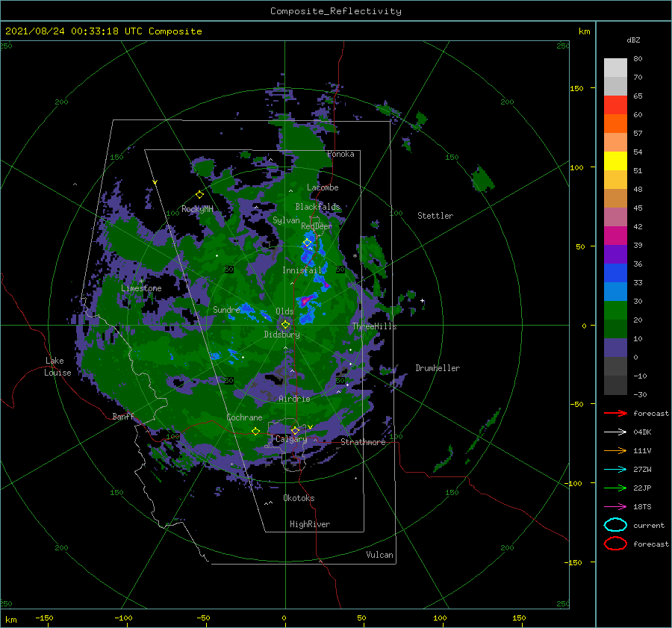Click the red 60-65 dBZ swatch
672x628 pixels.
pos(615,105)
